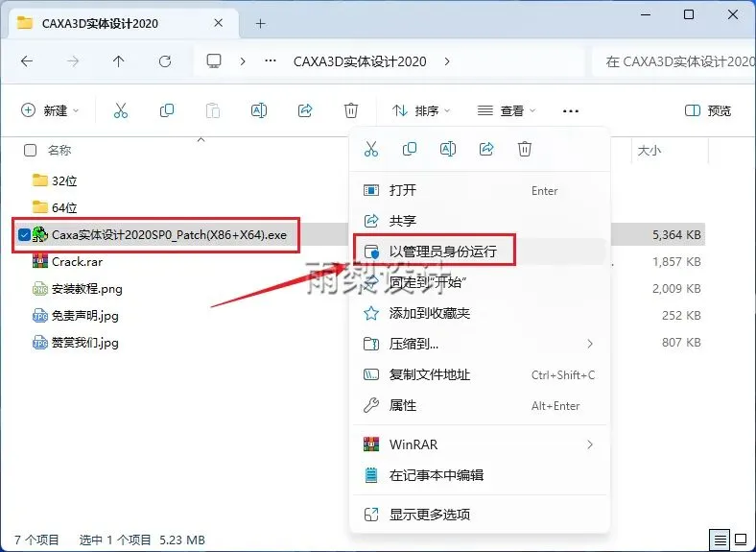Expand the 压缩到... submenu
Image resolution: width=756 pixels, height=552 pixels.
point(590,344)
